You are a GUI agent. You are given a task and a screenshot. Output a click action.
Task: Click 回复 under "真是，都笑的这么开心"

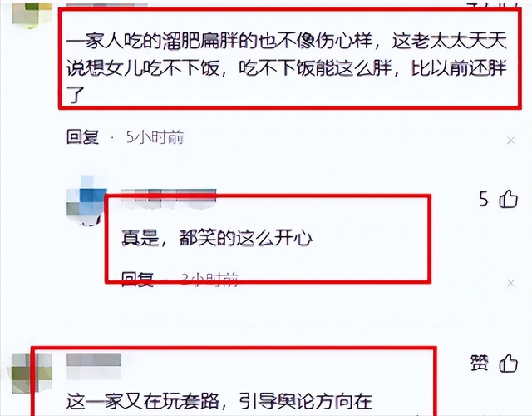coord(138,280)
